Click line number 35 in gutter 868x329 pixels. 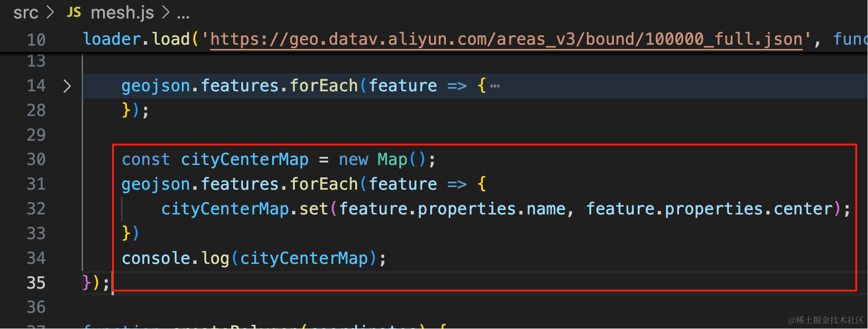tap(36, 283)
